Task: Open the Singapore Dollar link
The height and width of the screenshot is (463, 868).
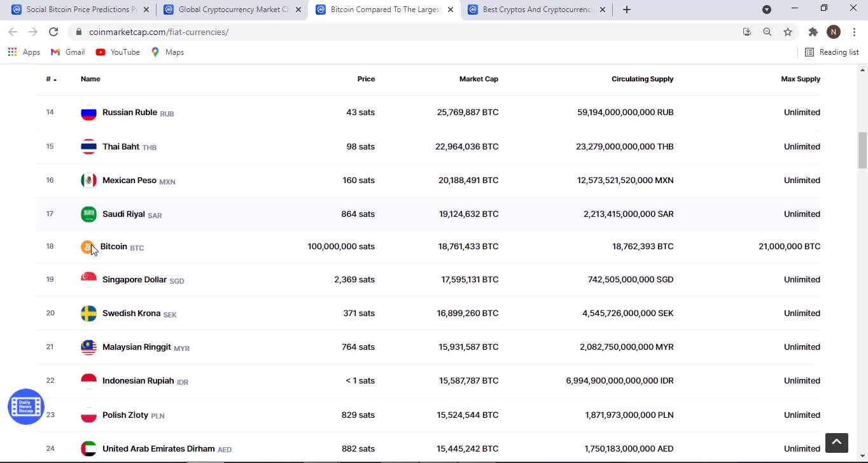Action: (x=134, y=279)
